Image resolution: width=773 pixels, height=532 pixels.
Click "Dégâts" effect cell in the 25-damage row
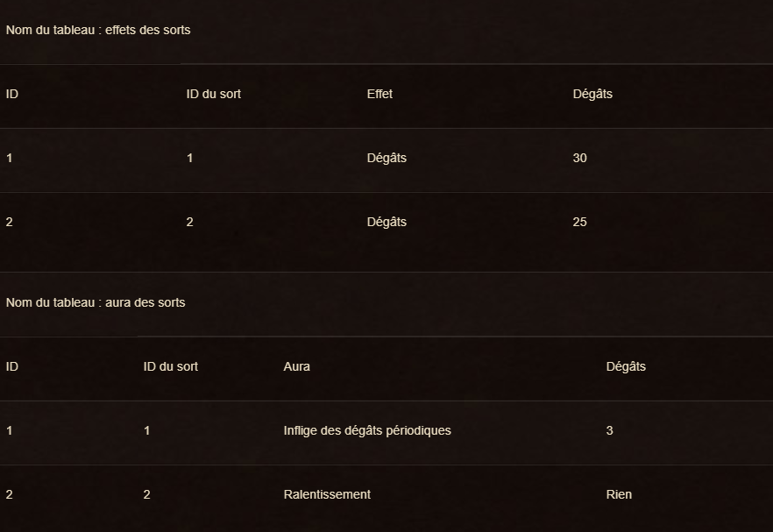(386, 222)
